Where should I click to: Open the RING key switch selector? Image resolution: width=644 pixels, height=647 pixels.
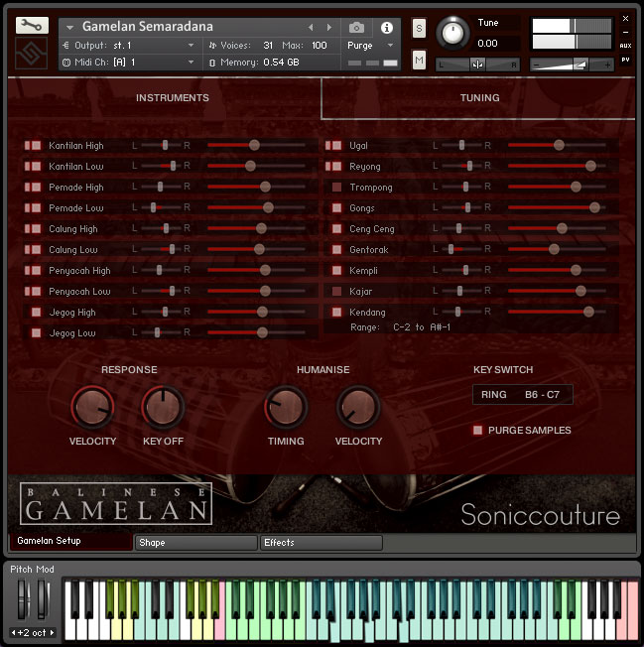(522, 395)
